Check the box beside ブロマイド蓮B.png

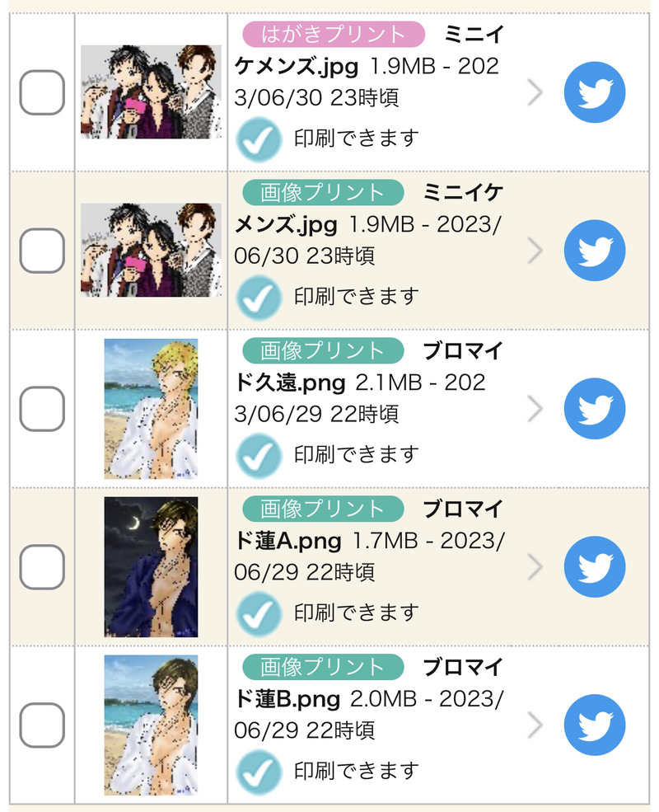coord(42,725)
